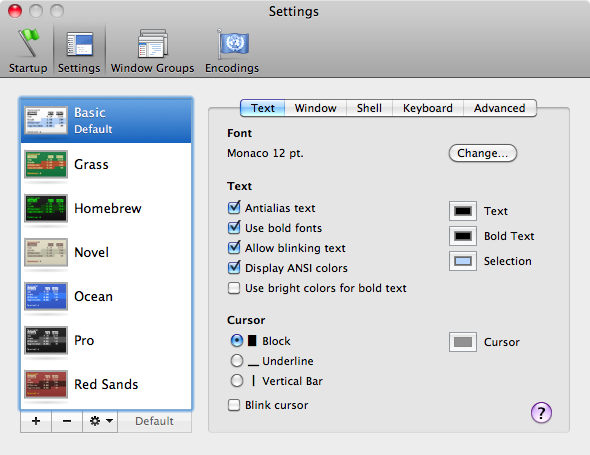
Task: Select the Novel profile name
Action: click(92, 252)
